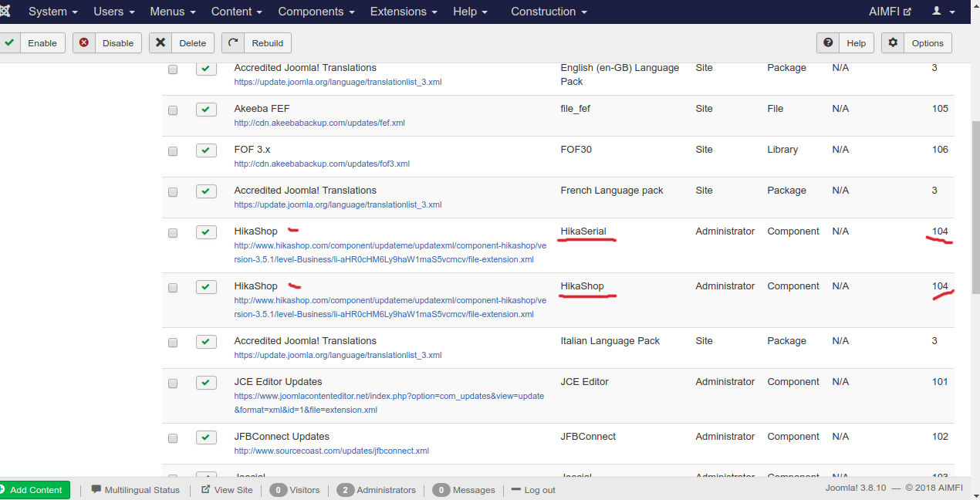This screenshot has width=980, height=500.
Task: Open the user account dropdown menu
Action: click(943, 12)
